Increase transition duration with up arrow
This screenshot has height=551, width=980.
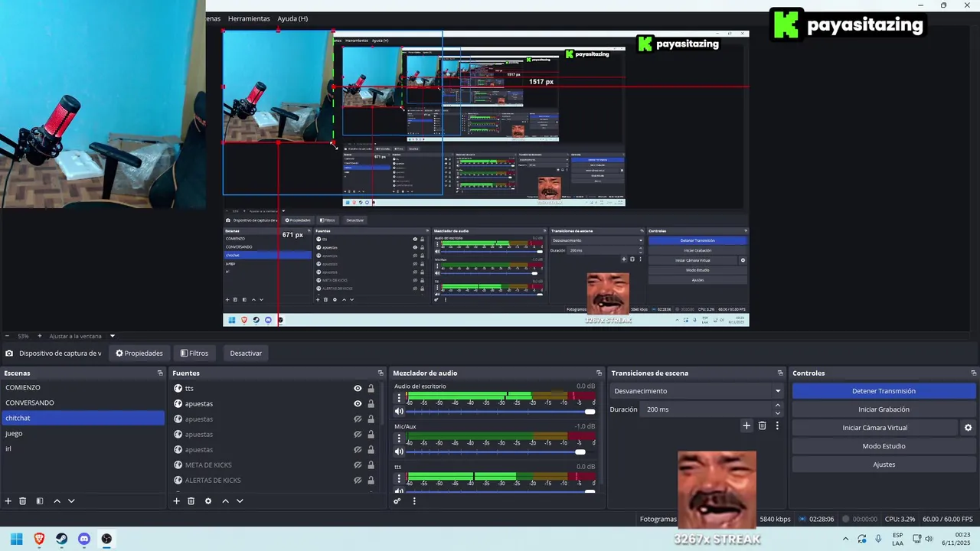[x=778, y=406]
